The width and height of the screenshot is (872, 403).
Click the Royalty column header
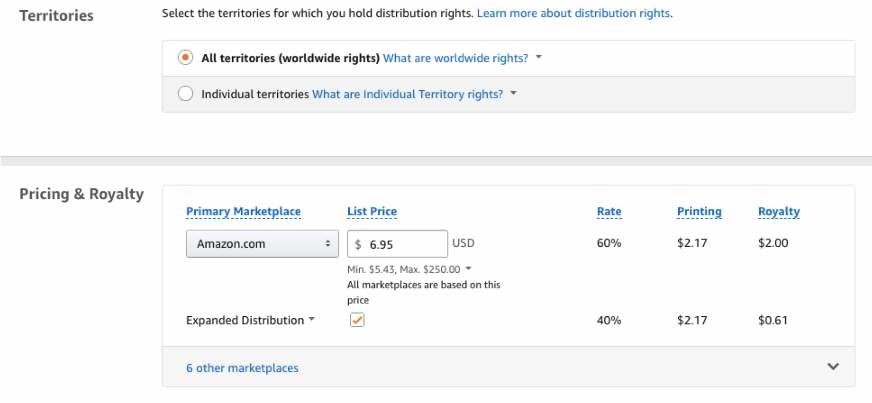pos(779,211)
